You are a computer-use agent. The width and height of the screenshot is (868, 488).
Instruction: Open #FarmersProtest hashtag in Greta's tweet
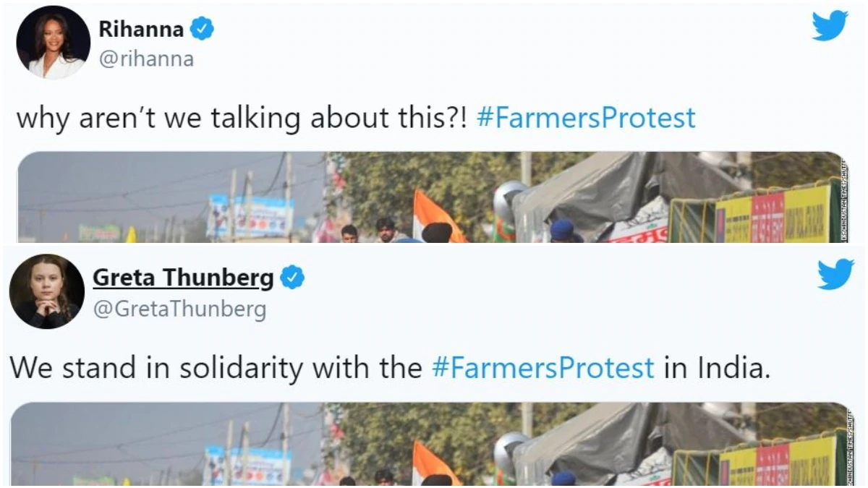(543, 368)
